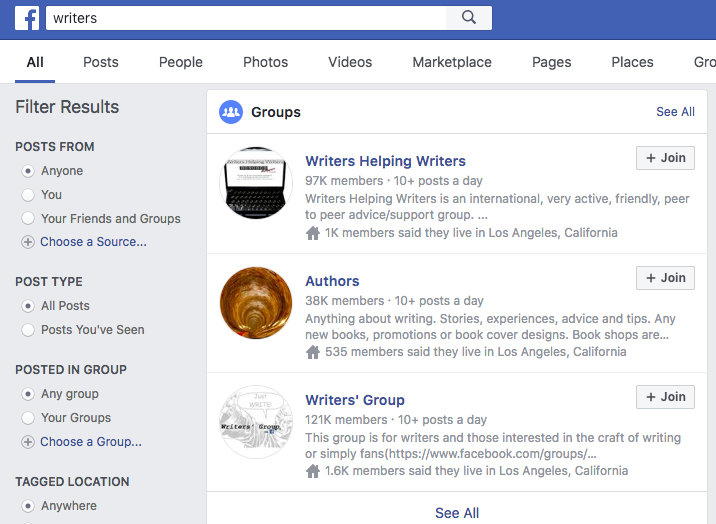Switch to the Videos tab

click(350, 62)
